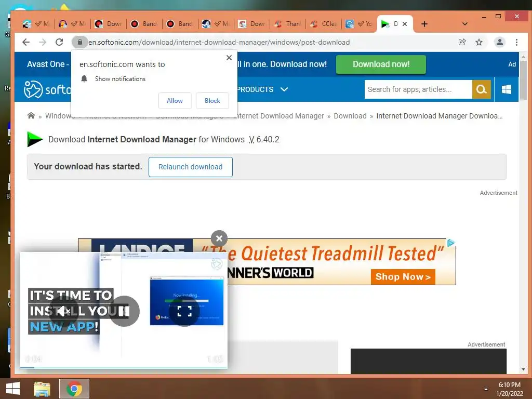Open File Explorer from taskbar
The height and width of the screenshot is (399, 532).
tap(42, 389)
